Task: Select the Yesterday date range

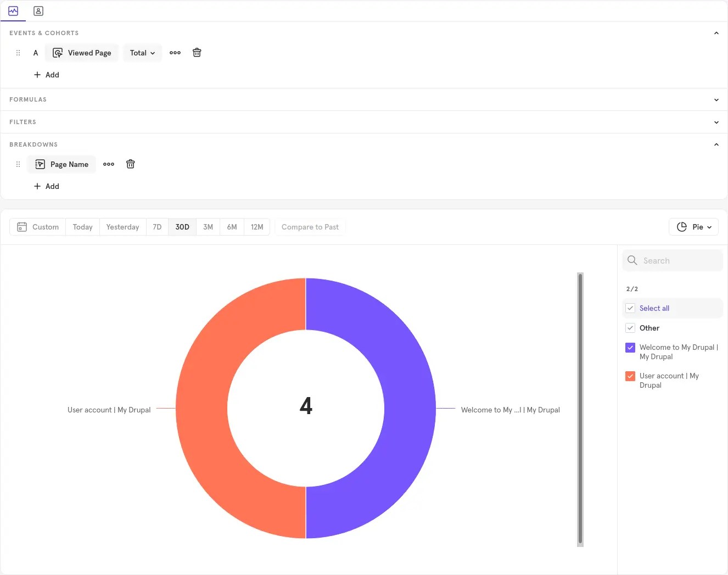Action: coord(122,227)
